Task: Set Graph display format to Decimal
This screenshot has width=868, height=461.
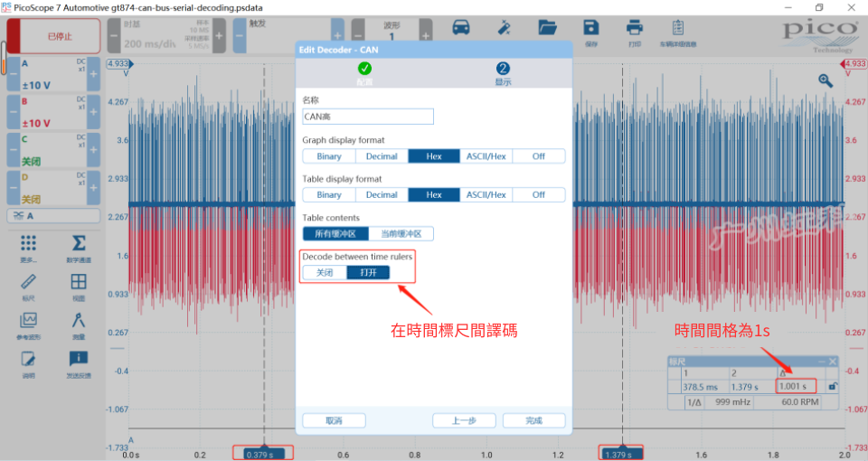Action: click(382, 156)
